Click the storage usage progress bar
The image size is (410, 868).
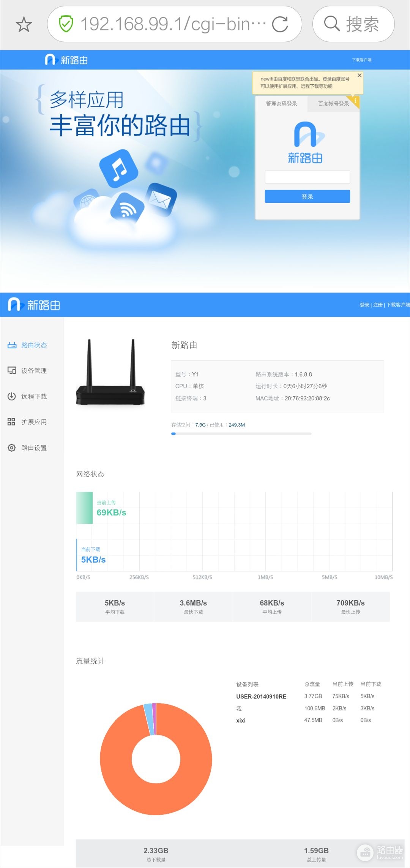pyautogui.click(x=241, y=433)
